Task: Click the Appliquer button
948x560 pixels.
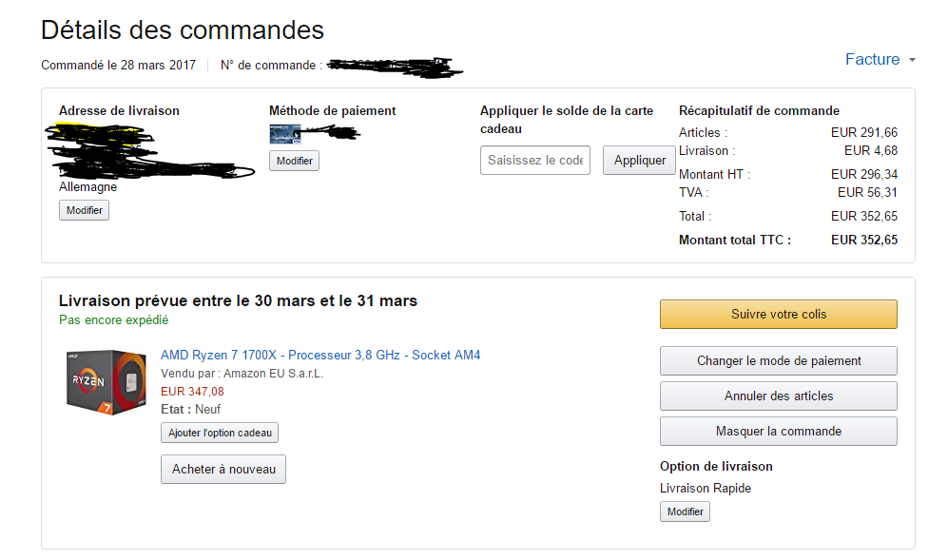Action: click(639, 161)
